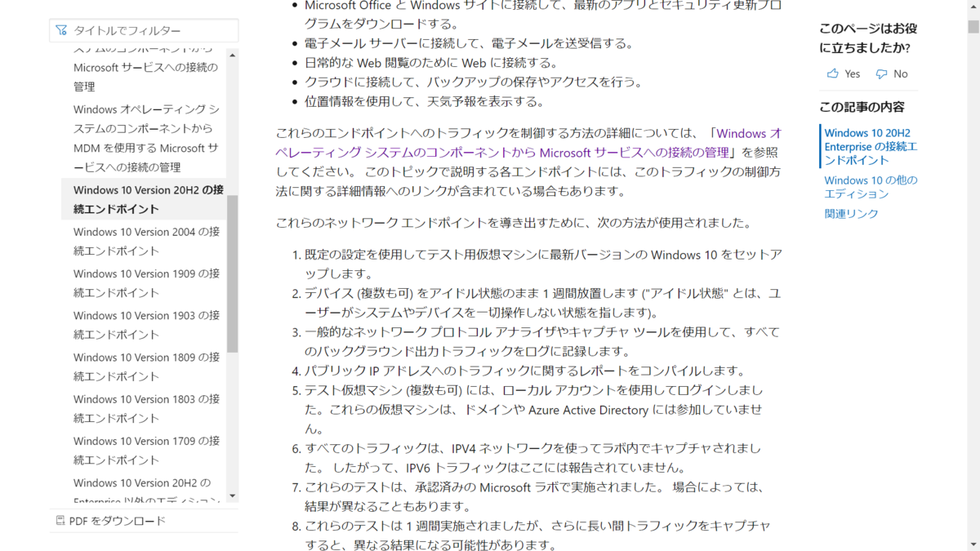Click the thumbs-up Yes icon
Viewport: 980px width, 551px height.
tap(832, 73)
